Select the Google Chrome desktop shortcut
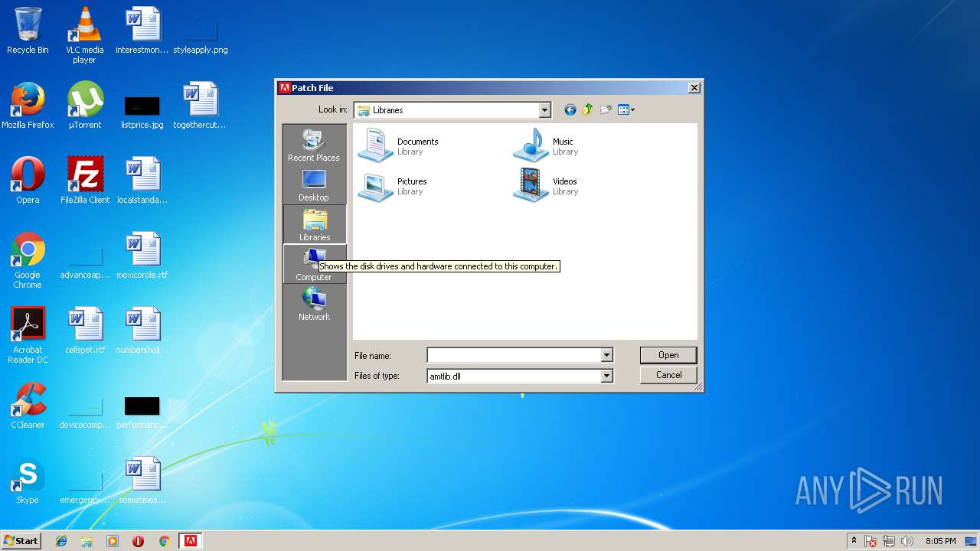The image size is (980, 551). (28, 260)
